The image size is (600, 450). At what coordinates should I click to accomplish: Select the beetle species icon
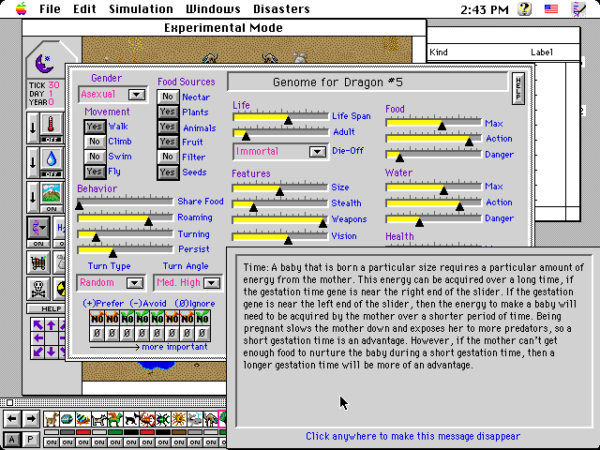pos(163,419)
